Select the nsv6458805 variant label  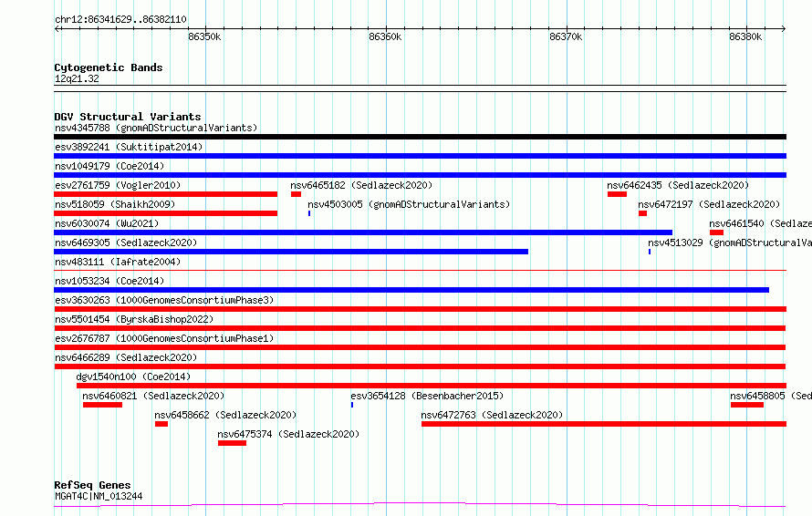(x=771, y=396)
